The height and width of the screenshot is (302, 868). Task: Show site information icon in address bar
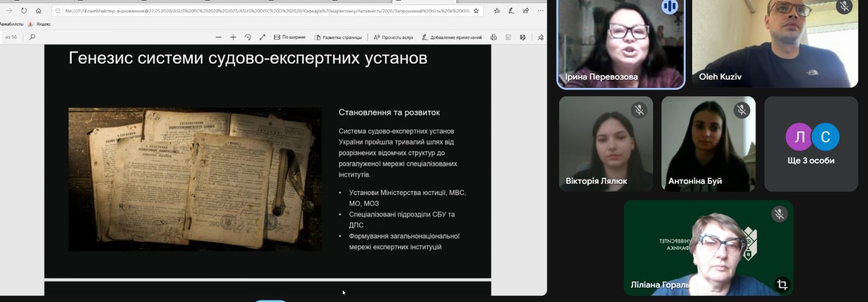(x=58, y=11)
